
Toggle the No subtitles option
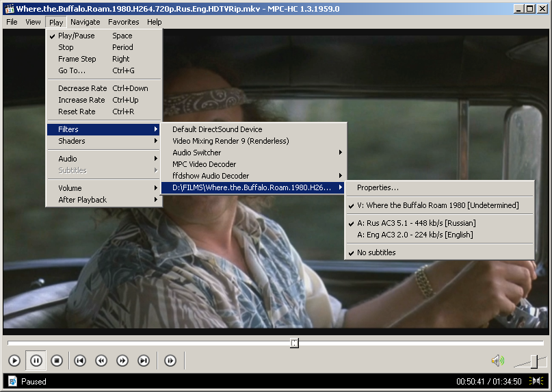376,252
